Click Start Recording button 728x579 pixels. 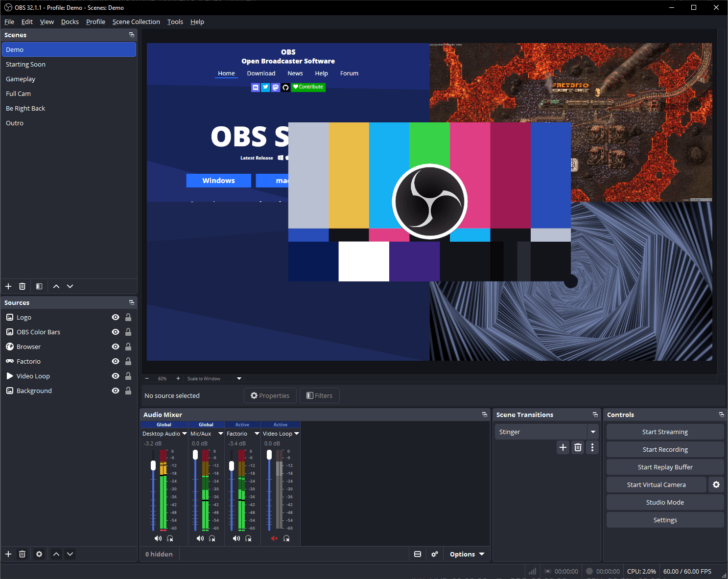[x=665, y=449]
